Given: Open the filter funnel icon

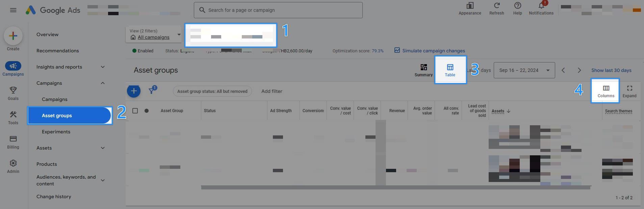Looking at the screenshot, I should click(x=152, y=90).
